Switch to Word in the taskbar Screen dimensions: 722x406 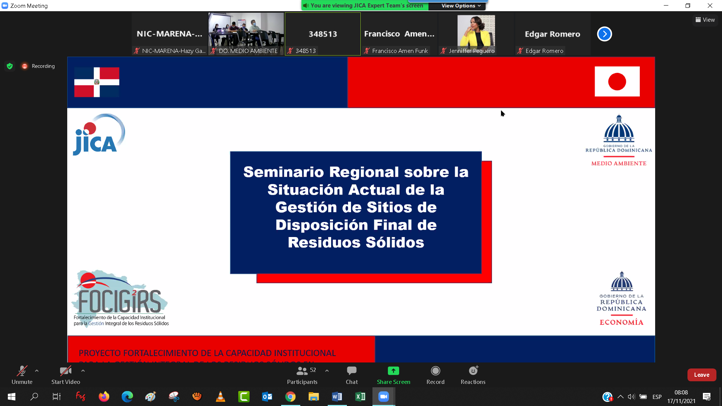tap(337, 396)
